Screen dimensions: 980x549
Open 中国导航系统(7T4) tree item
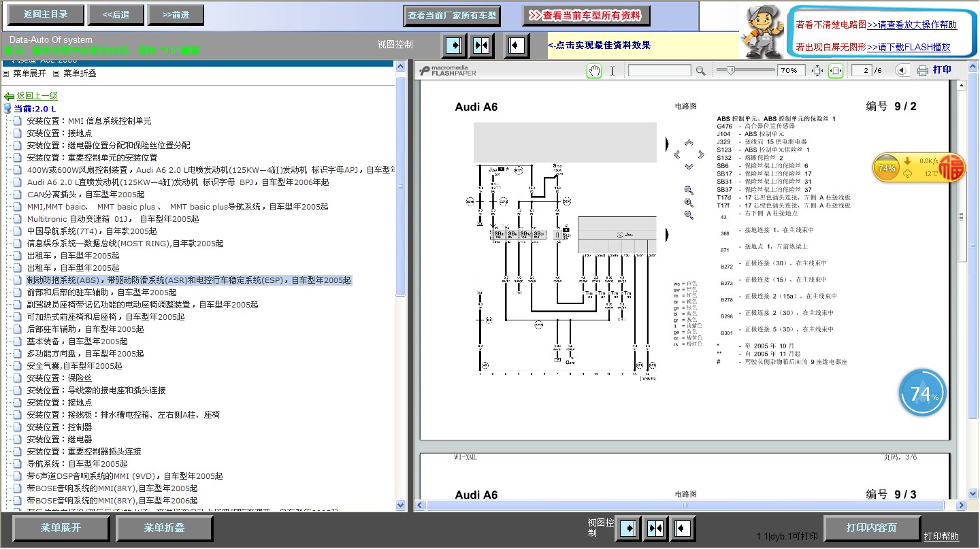(92, 231)
